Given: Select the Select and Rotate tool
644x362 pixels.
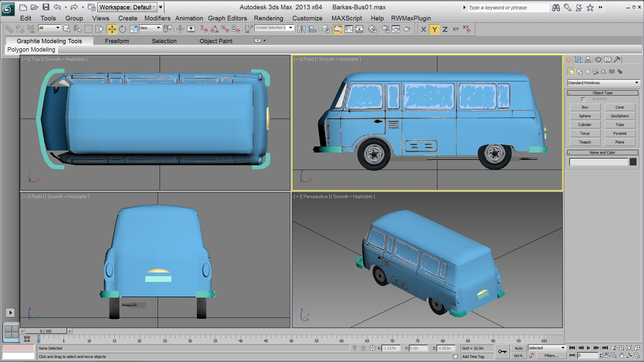Looking at the screenshot, I should [x=122, y=29].
